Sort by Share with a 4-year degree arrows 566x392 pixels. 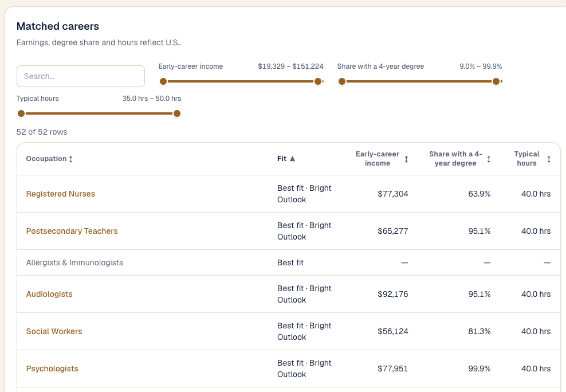(x=489, y=159)
